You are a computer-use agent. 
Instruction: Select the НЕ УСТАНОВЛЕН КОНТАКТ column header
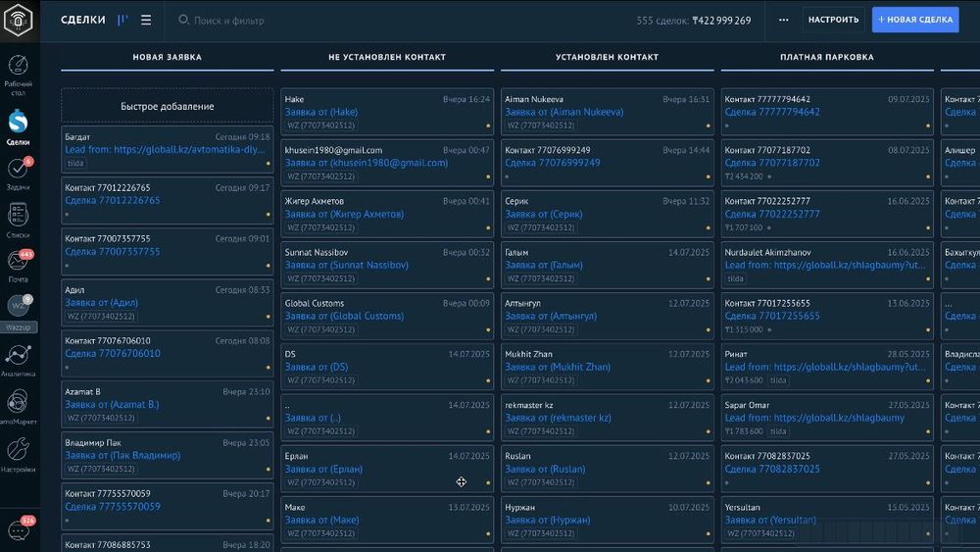pyautogui.click(x=387, y=57)
